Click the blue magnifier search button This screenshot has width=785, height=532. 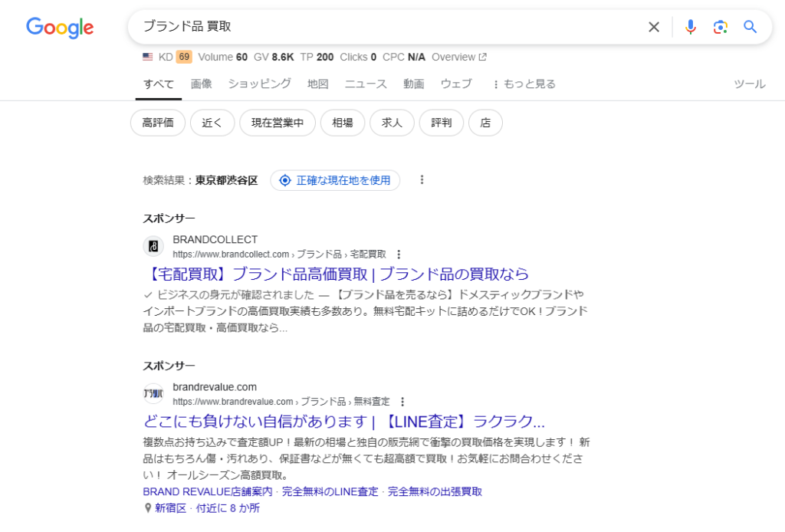point(751,27)
